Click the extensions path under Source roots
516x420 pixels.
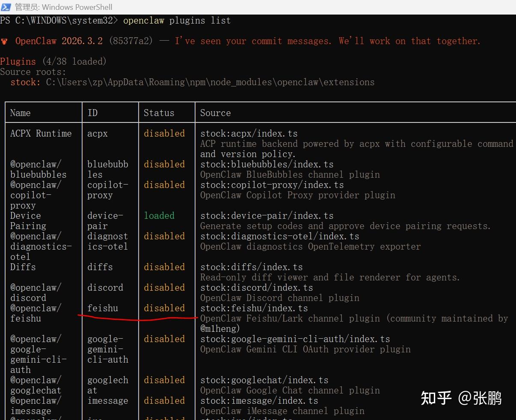click(x=210, y=82)
